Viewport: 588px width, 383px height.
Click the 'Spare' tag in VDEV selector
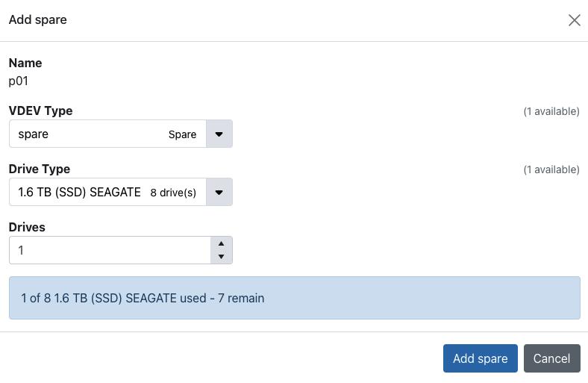point(182,135)
